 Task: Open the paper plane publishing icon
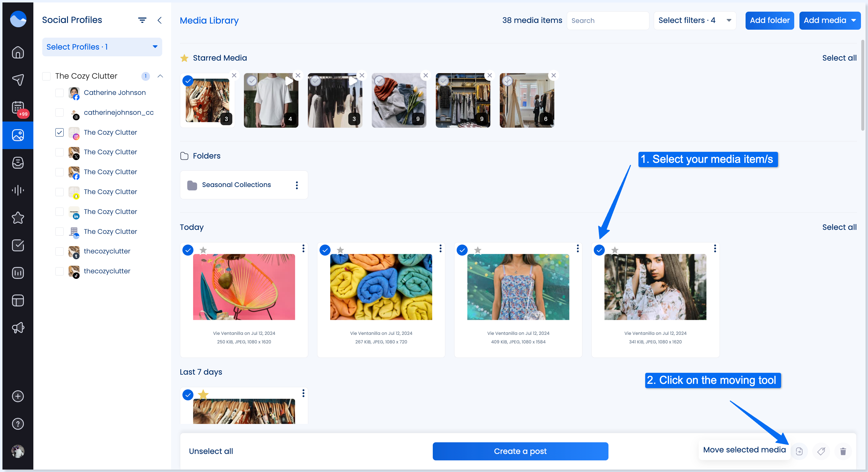18,80
